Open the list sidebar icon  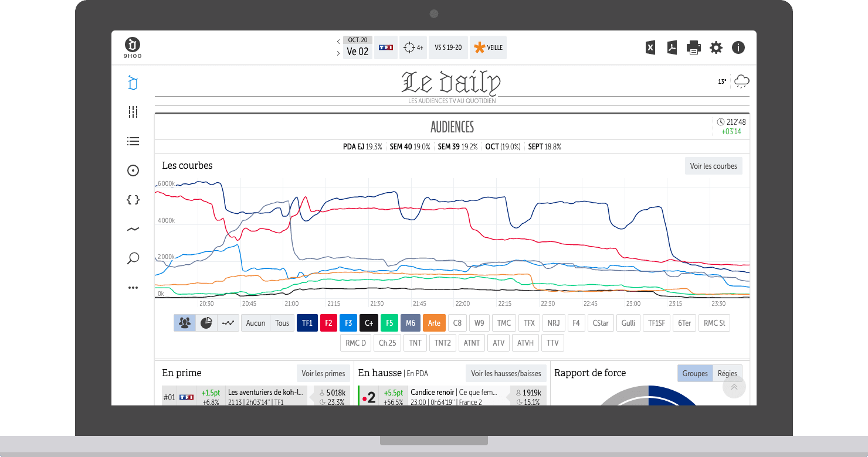(133, 141)
